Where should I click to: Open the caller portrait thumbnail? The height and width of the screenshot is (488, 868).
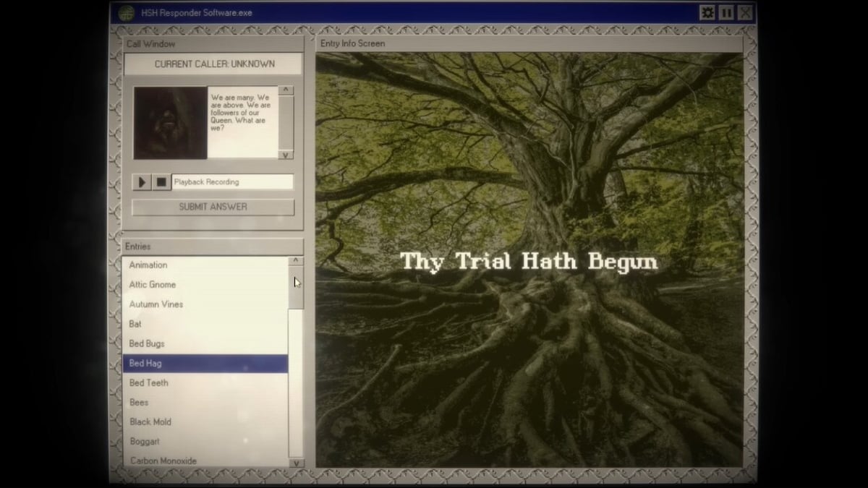(171, 123)
